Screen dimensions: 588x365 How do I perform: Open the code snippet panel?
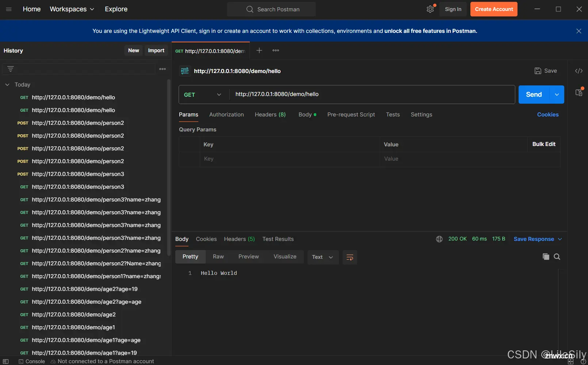[579, 71]
